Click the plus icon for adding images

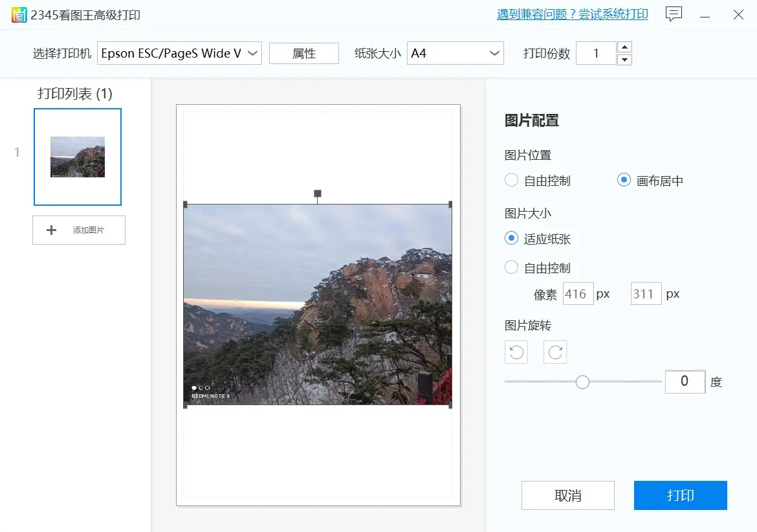[51, 230]
